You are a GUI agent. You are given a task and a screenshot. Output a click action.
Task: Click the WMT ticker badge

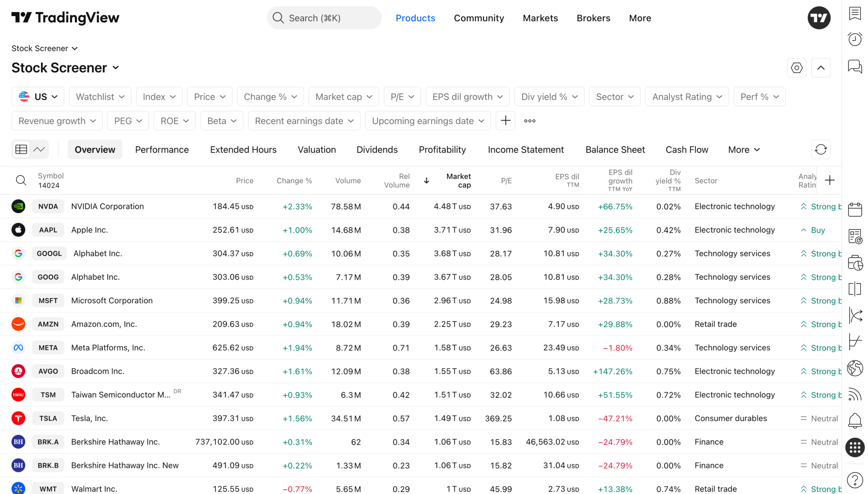click(48, 489)
